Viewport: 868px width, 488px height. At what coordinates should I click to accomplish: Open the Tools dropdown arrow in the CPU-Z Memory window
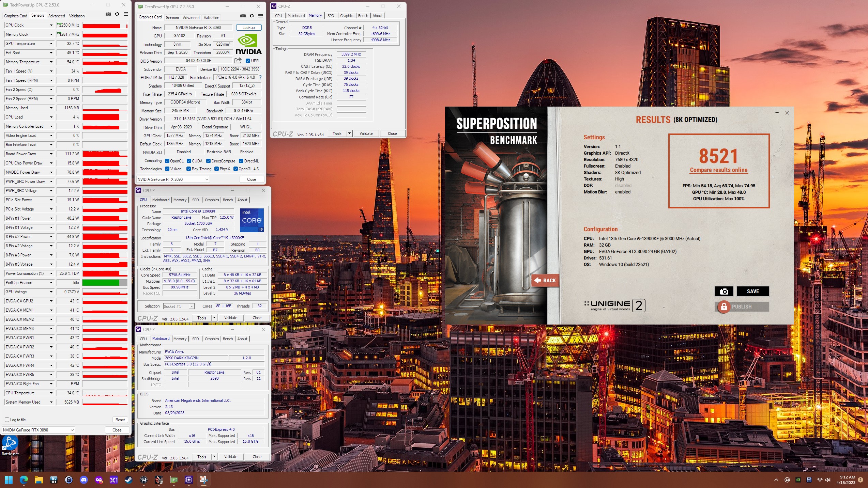pos(349,133)
